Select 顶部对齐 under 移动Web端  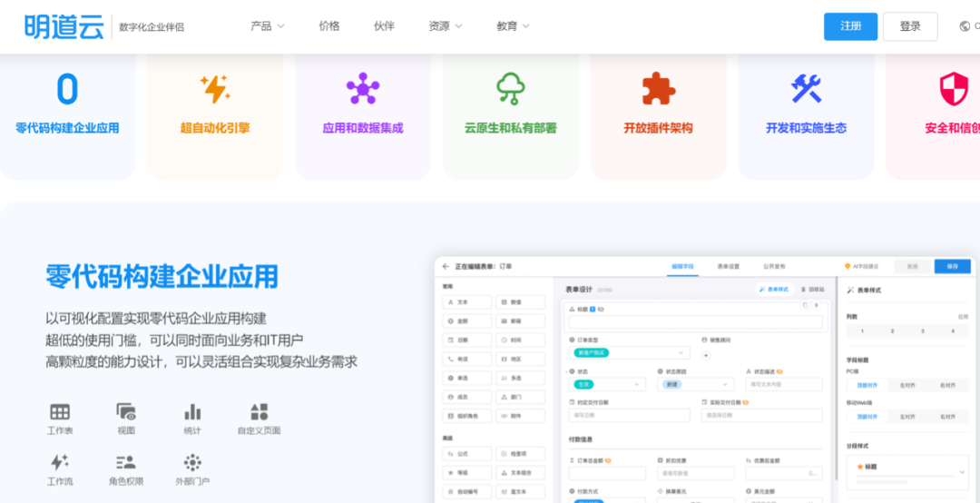click(867, 417)
